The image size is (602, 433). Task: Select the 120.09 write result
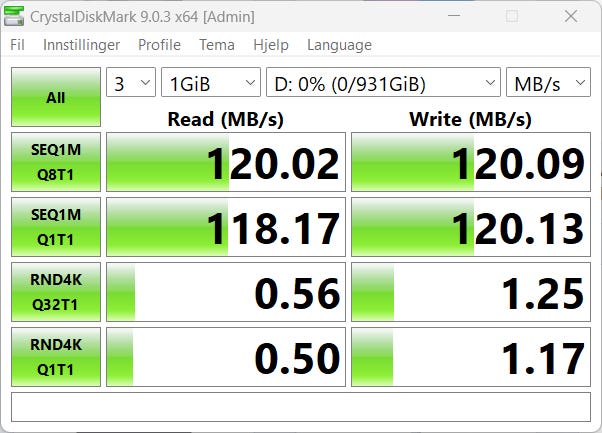(x=471, y=162)
